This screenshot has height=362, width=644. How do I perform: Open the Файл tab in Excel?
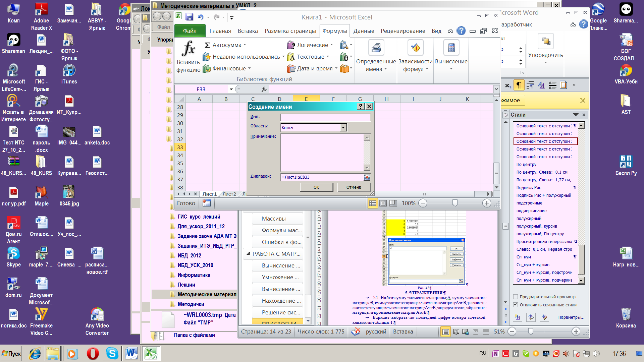190,31
